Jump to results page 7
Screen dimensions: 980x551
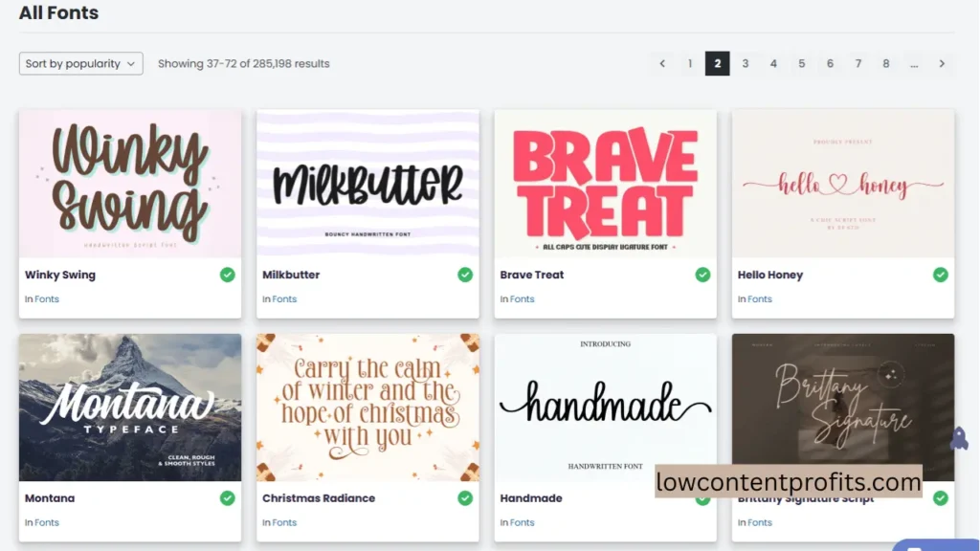pyautogui.click(x=858, y=64)
